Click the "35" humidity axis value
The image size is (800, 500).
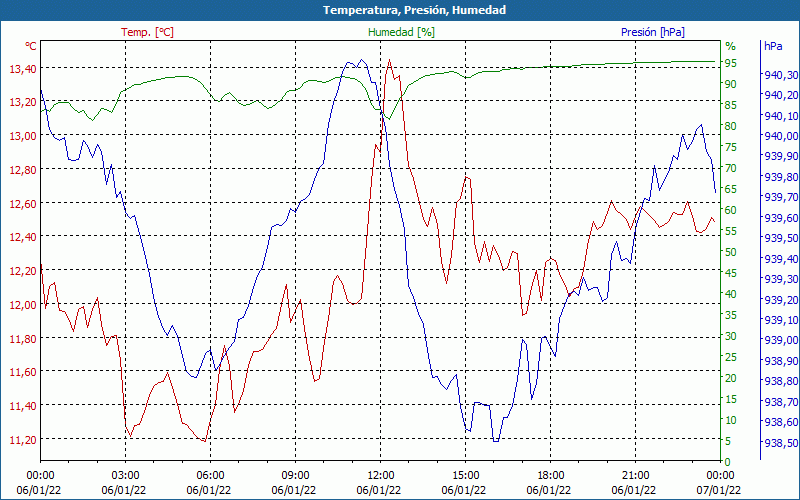pos(731,315)
